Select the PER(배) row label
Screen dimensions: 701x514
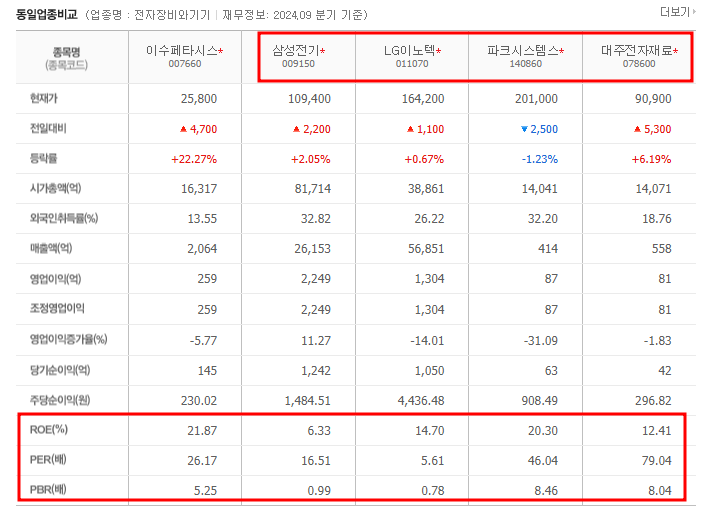[48, 460]
